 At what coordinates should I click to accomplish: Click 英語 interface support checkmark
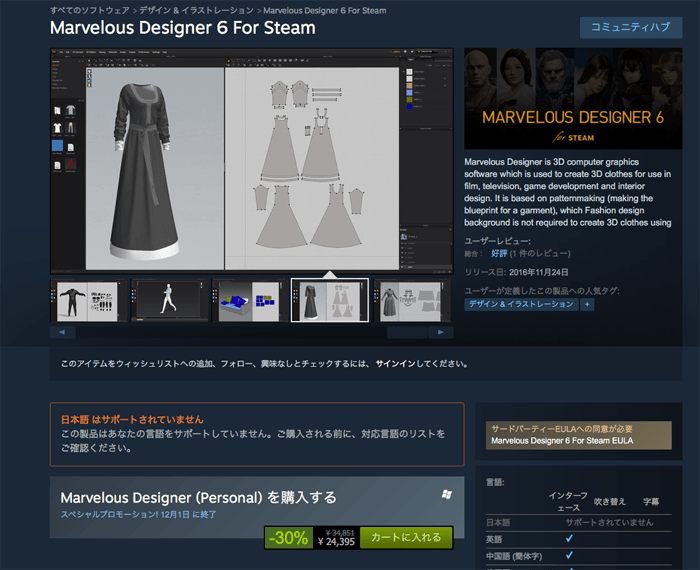pyautogui.click(x=569, y=539)
